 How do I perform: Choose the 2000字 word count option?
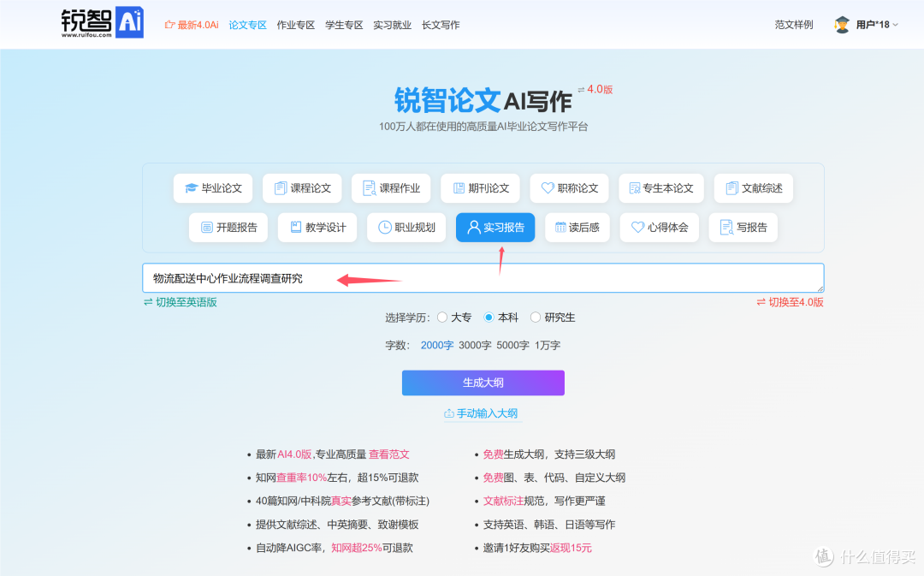pyautogui.click(x=436, y=346)
